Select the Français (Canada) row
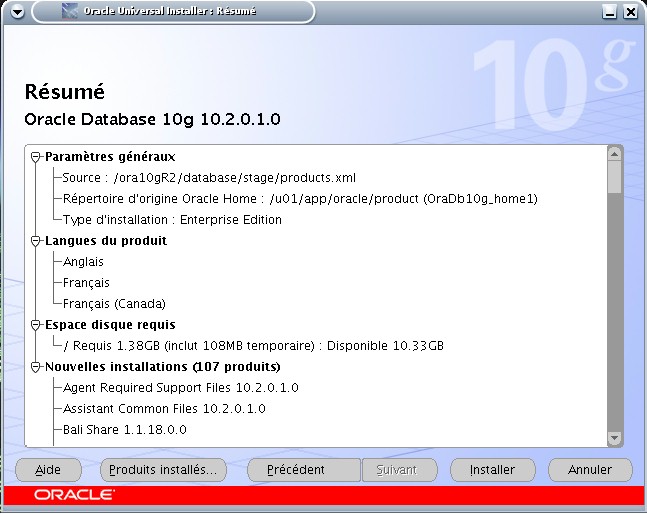Screen dimensions: 647x514 pos(114,304)
